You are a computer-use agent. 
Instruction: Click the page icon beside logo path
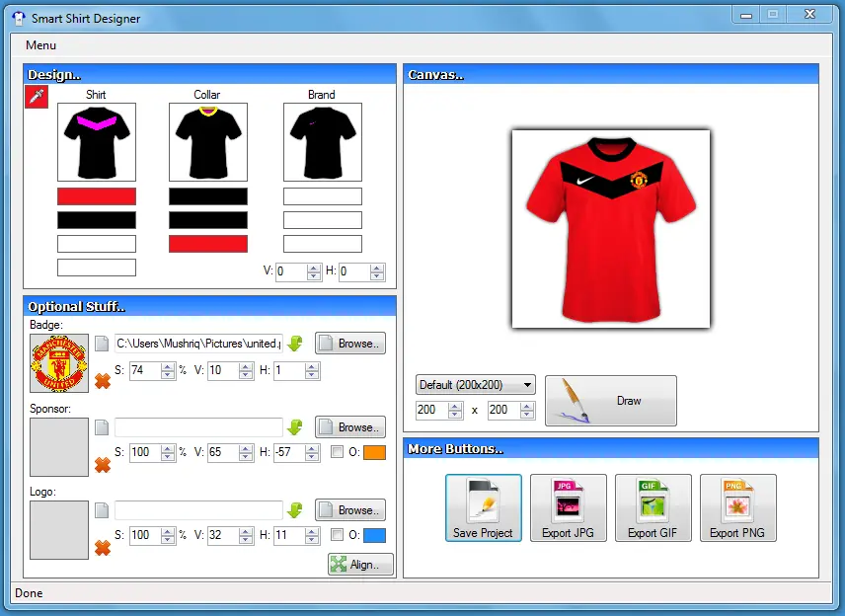102,510
